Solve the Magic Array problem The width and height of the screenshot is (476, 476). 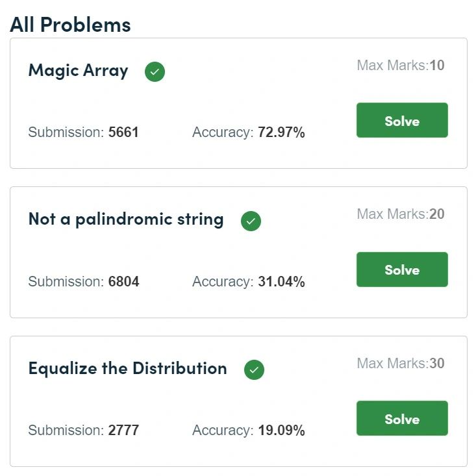(402, 120)
